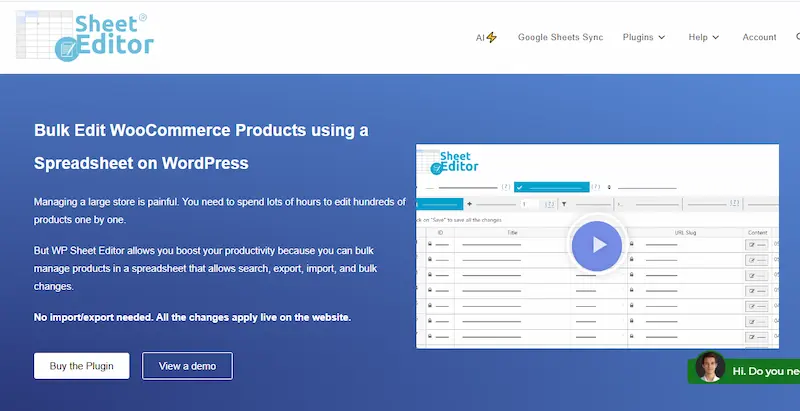This screenshot has height=411, width=800.
Task: Click the plus icon in preview toolbar
Action: [x=470, y=204]
